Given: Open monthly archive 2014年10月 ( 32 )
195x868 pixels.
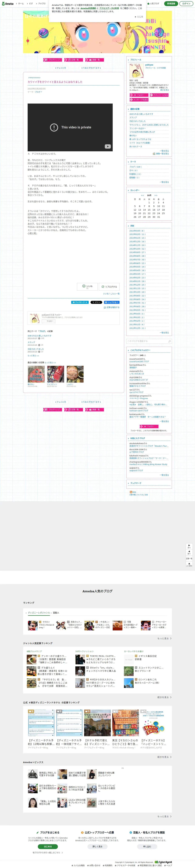Looking at the screenshot, I should coord(137,249).
